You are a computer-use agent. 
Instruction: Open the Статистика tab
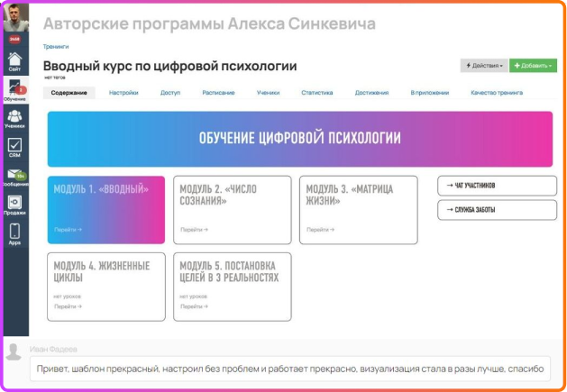316,92
